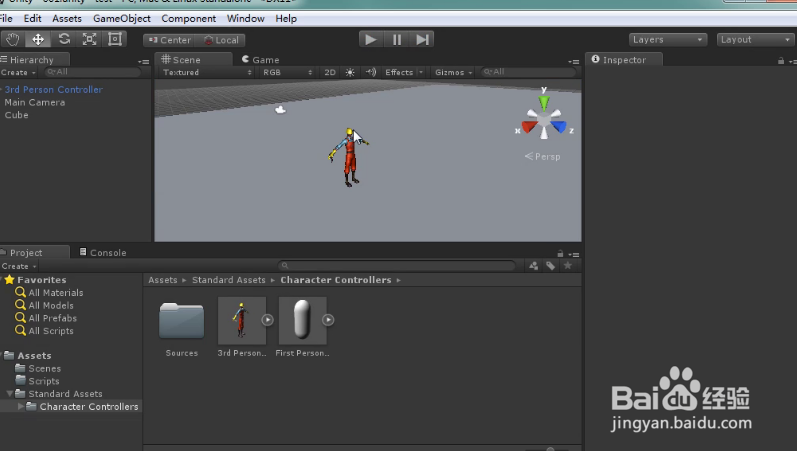Open the Project Create dropdown

[x=19, y=266]
